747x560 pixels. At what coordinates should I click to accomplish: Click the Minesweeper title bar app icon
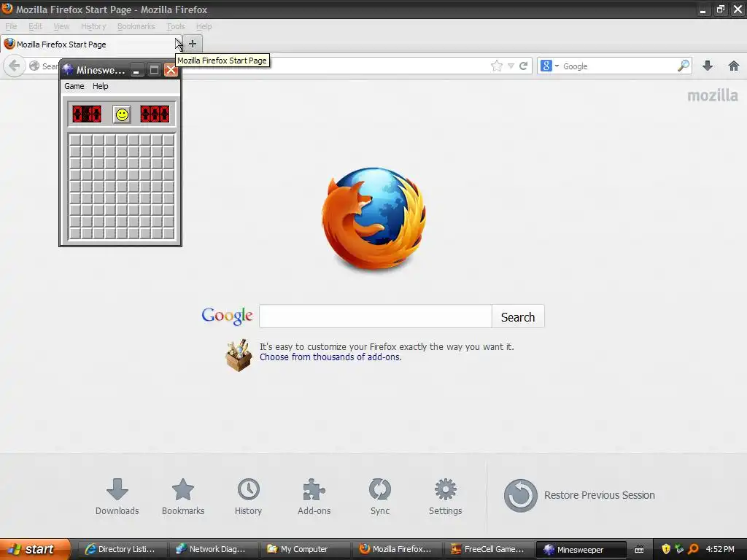(x=68, y=70)
